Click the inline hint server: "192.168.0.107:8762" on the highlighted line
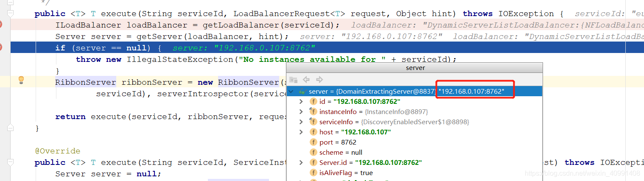 pos(244,48)
